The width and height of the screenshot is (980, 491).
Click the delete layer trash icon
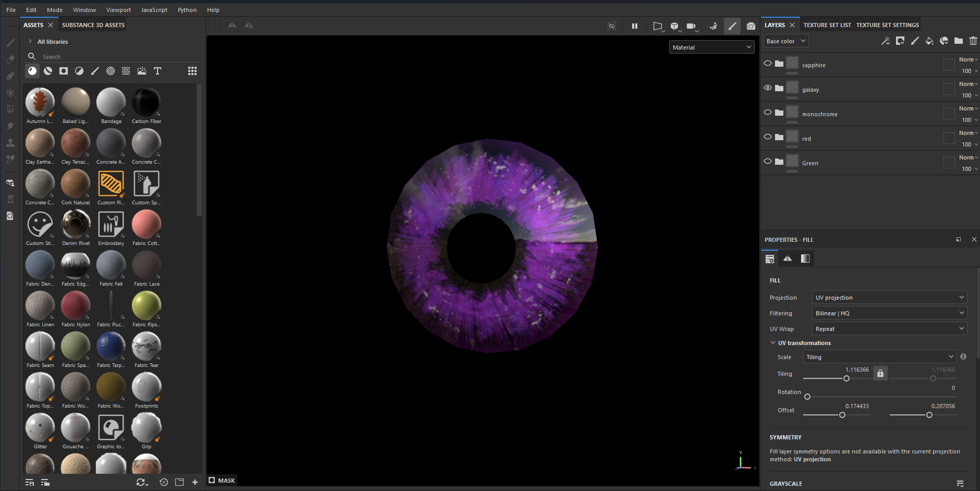tap(973, 41)
